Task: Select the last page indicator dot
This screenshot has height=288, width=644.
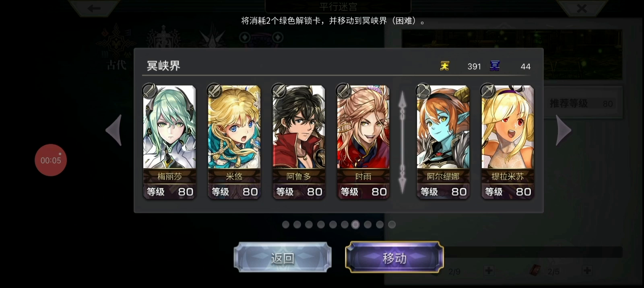Action: coord(392,224)
